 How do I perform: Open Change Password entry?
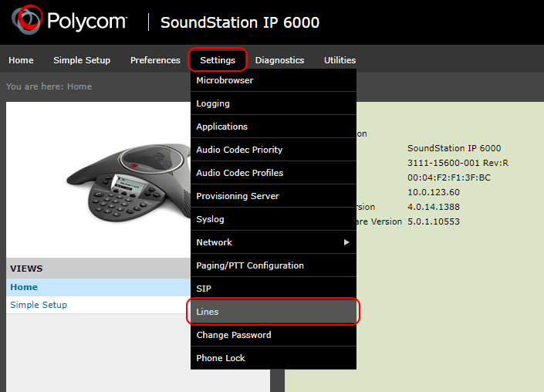273,335
